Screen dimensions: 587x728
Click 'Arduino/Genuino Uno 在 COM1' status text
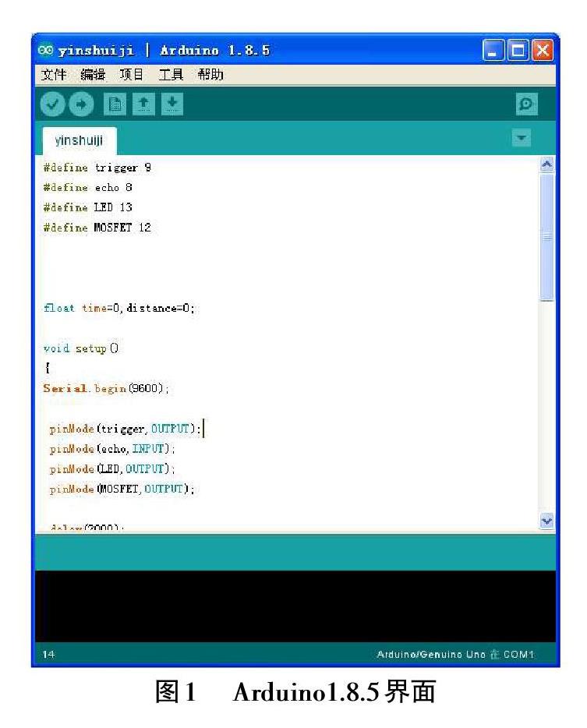[x=455, y=654]
